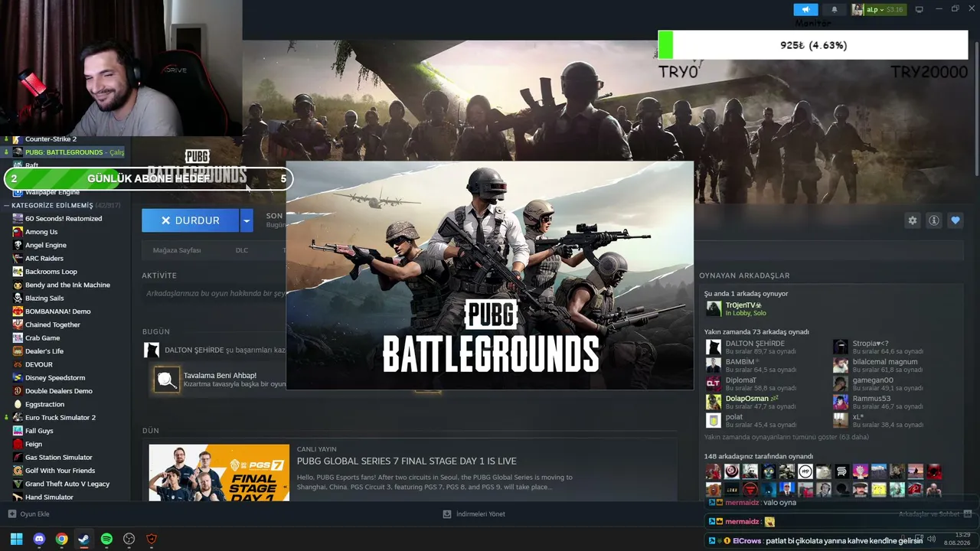980x551 pixels.
Task: Open Google Chrome from the taskbar
Action: [x=61, y=539]
